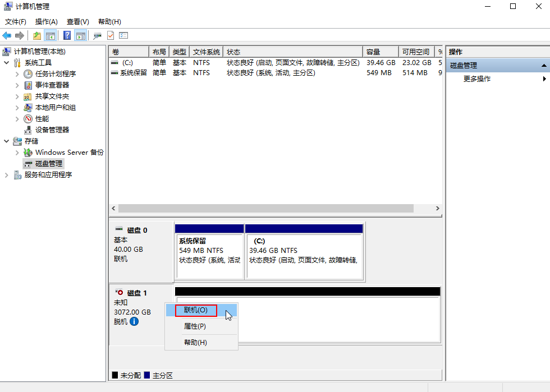
Task: Toggle the Show/Hide Action Pane button
Action: (81, 35)
